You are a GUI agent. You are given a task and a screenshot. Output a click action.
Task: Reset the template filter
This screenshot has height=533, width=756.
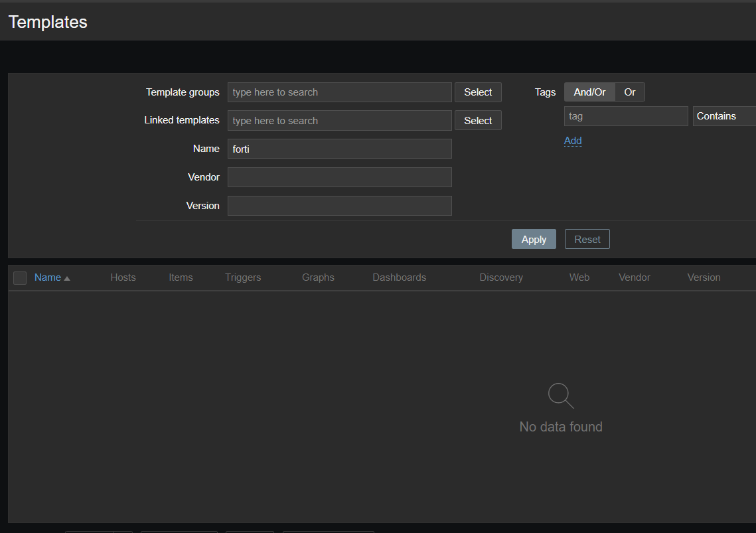(x=587, y=240)
